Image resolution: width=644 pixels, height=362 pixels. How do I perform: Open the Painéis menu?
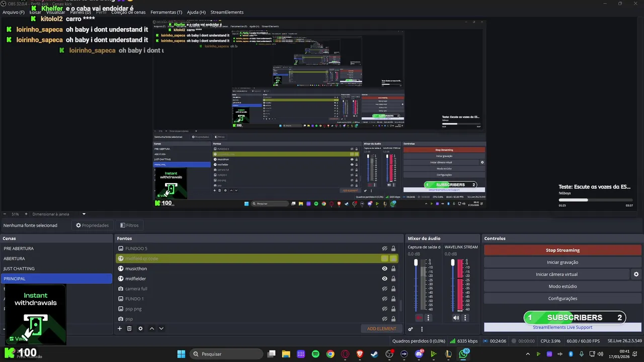pos(80,12)
